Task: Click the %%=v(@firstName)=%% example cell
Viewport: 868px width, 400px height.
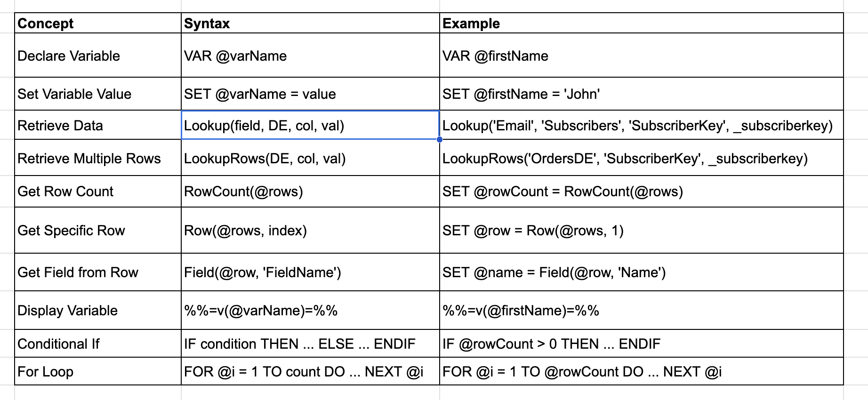Action: pos(641,311)
